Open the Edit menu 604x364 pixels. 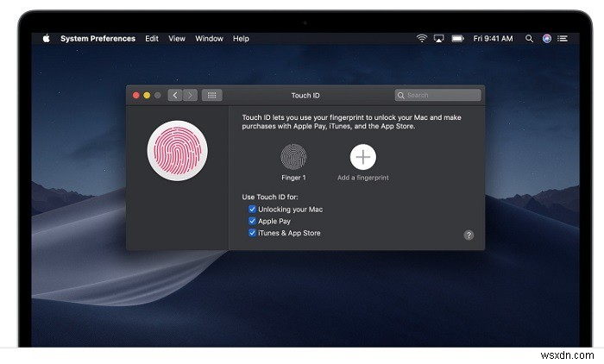pyautogui.click(x=152, y=39)
